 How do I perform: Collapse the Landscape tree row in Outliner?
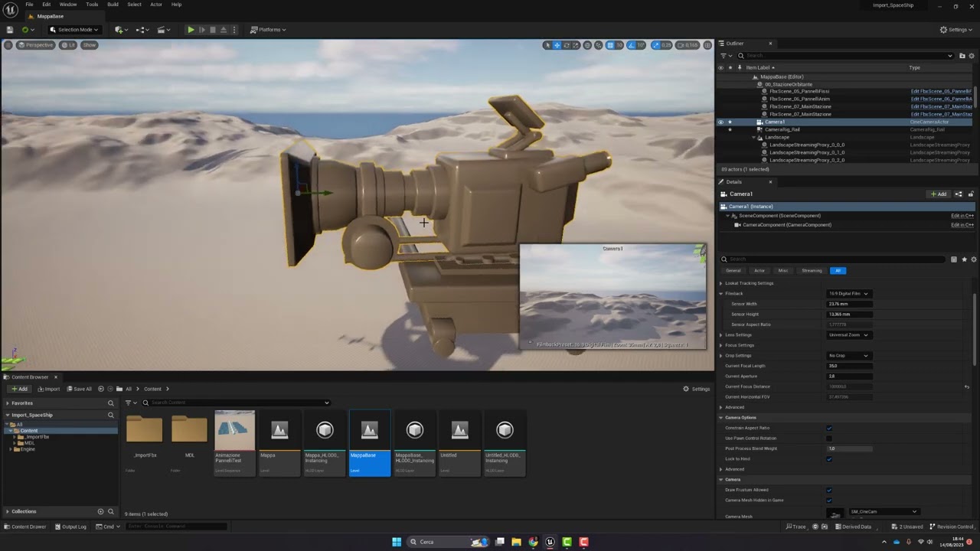[753, 138]
